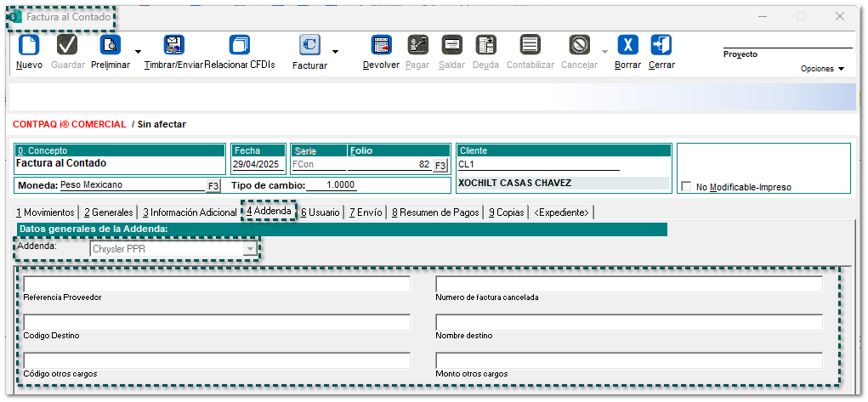
Task: Click the Tipo de cambio 1.0000 field
Action: click(x=332, y=185)
